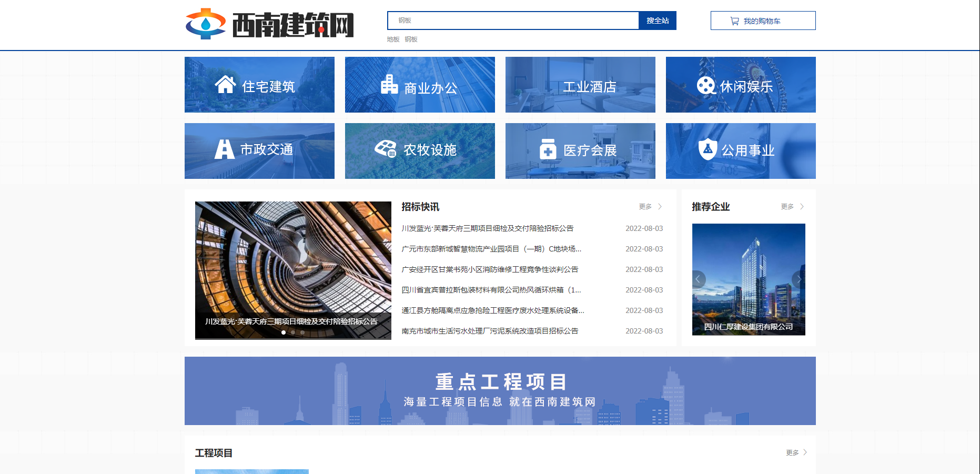Viewport: 980px width, 474px height.
Task: Open the 医疗会展 category
Action: click(x=580, y=151)
